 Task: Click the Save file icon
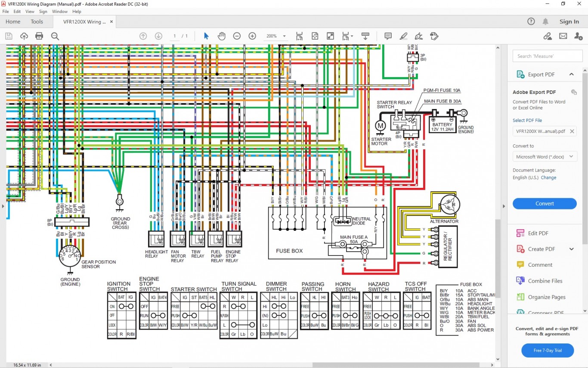pyautogui.click(x=9, y=36)
